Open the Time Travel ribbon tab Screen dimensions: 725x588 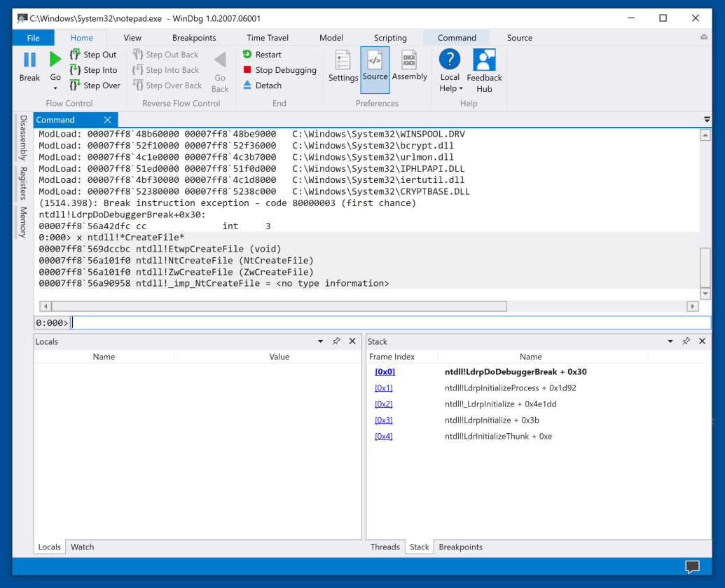click(x=268, y=38)
